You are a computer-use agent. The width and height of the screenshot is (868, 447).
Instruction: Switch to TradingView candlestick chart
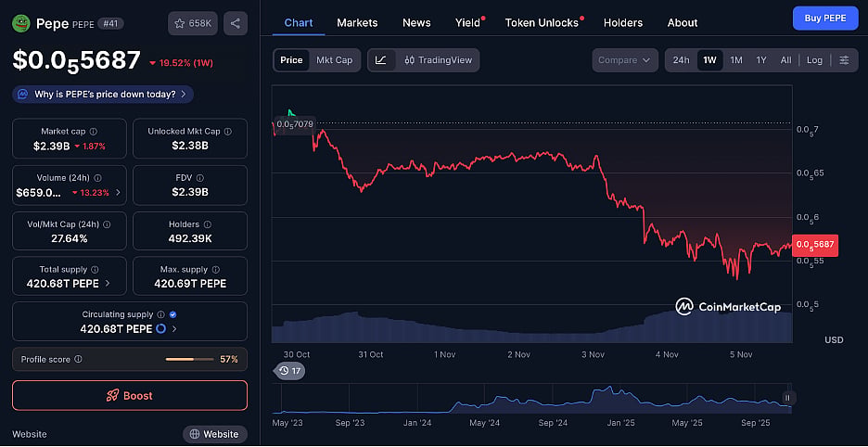pos(438,60)
